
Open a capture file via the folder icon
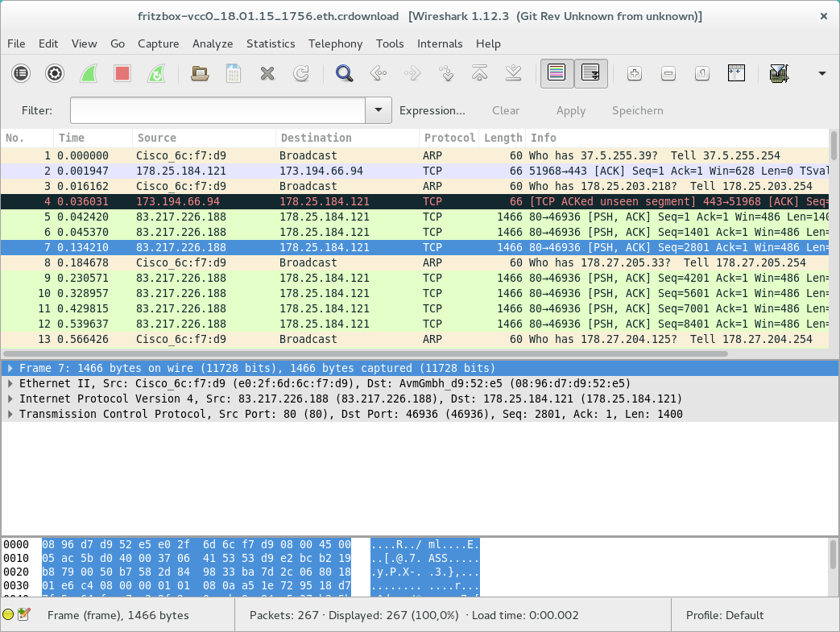[x=200, y=74]
